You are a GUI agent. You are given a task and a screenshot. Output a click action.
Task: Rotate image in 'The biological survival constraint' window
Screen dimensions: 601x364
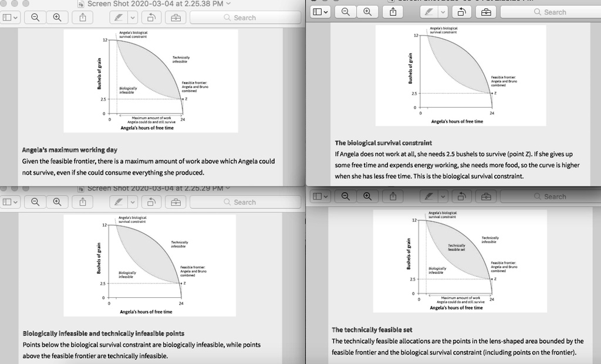[x=462, y=12]
